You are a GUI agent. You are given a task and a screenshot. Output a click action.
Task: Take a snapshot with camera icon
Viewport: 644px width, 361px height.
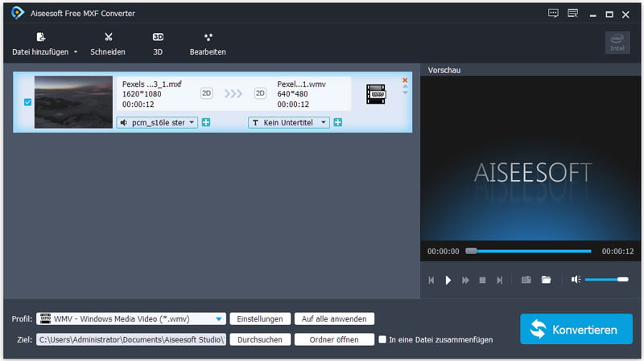[526, 280]
